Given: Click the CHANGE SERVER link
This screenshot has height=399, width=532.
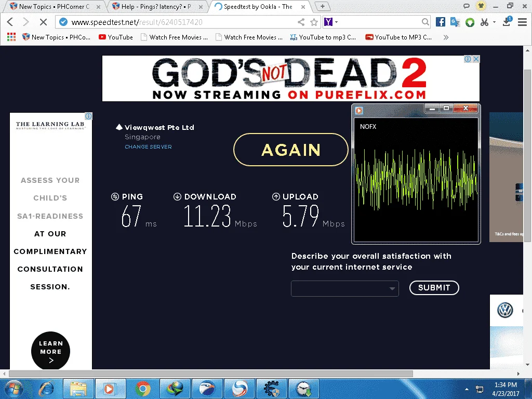Looking at the screenshot, I should (148, 147).
